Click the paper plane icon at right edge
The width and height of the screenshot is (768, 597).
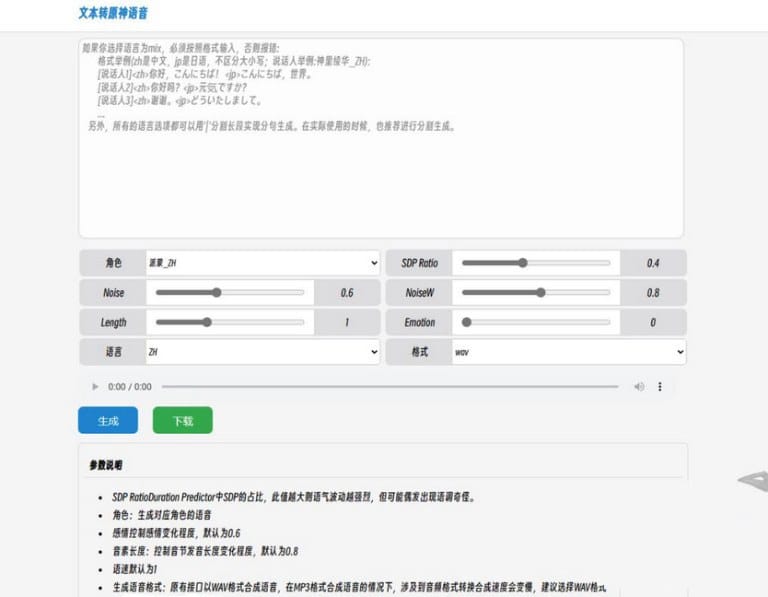pyautogui.click(x=752, y=482)
